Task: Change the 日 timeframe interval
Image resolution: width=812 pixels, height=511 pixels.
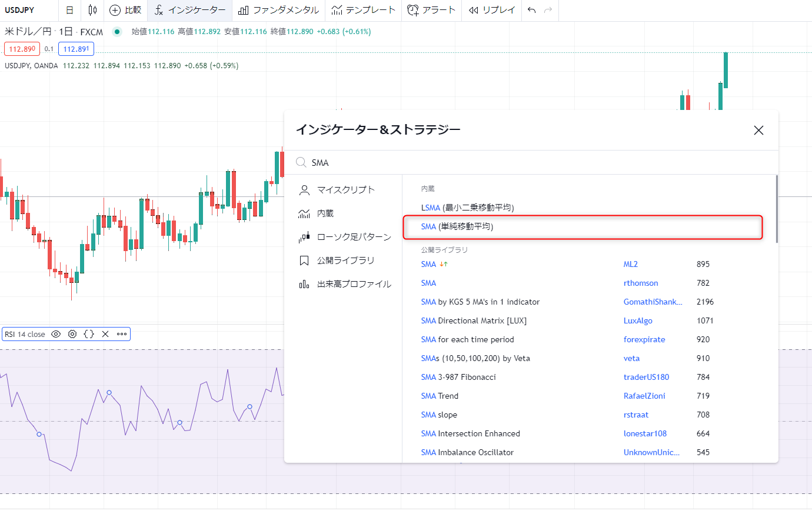Action: (x=69, y=10)
